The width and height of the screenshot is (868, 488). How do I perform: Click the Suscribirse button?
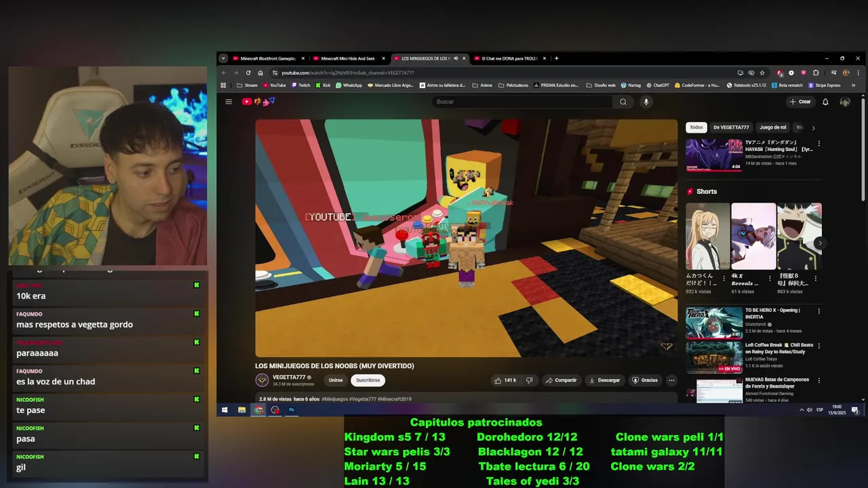[x=368, y=380]
